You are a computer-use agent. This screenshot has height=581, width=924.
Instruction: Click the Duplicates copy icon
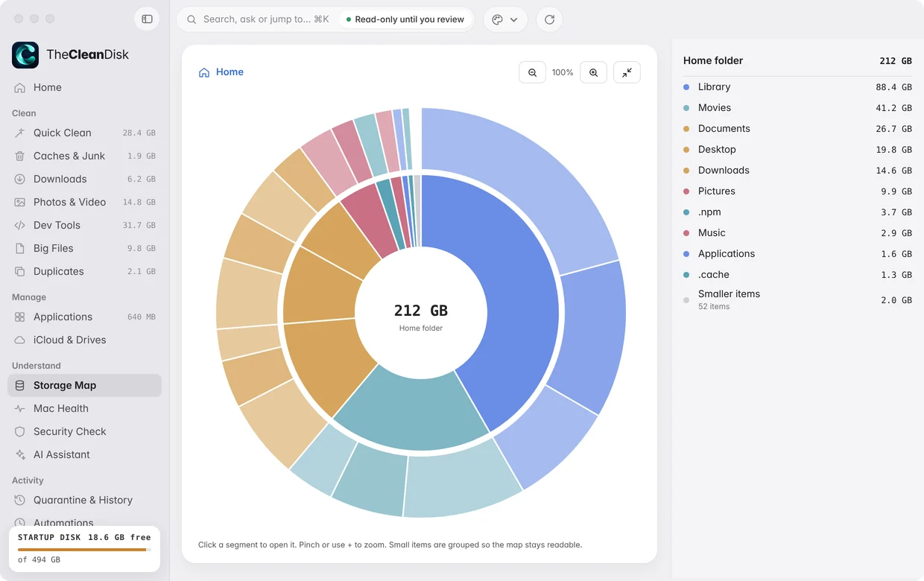tap(20, 271)
